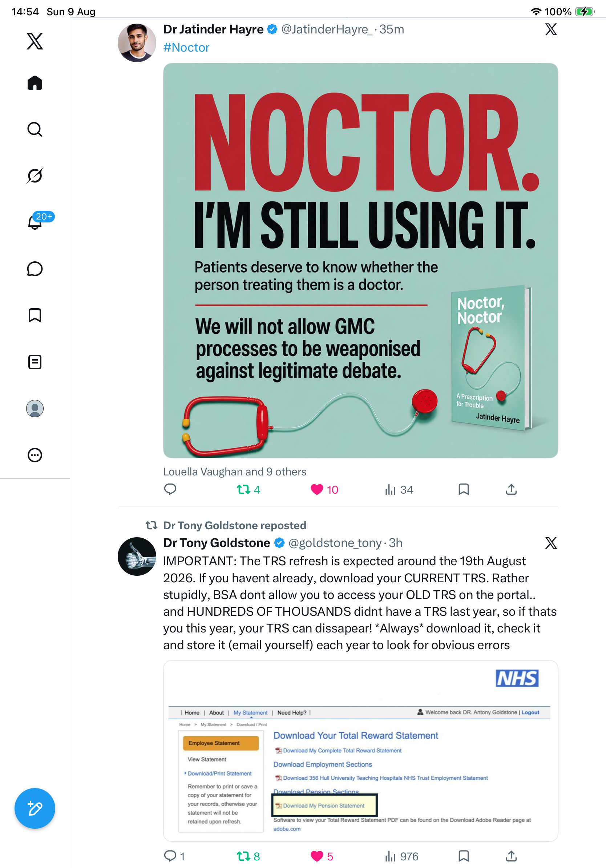Open Notifications with the 20+ badge
The height and width of the screenshot is (868, 606).
pos(35,221)
